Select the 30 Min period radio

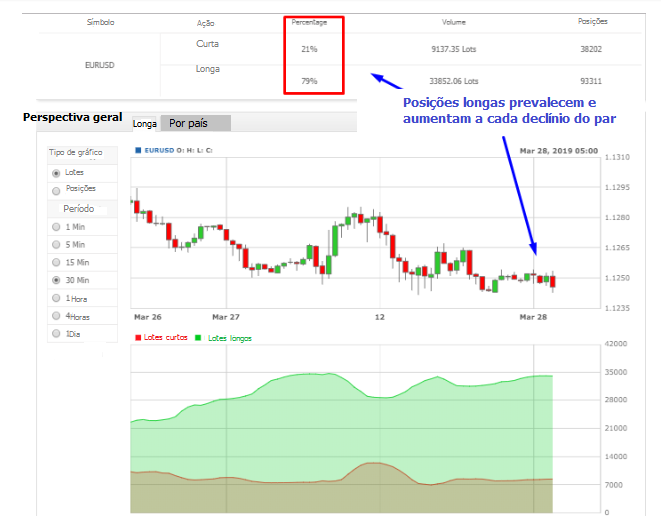coord(55,281)
